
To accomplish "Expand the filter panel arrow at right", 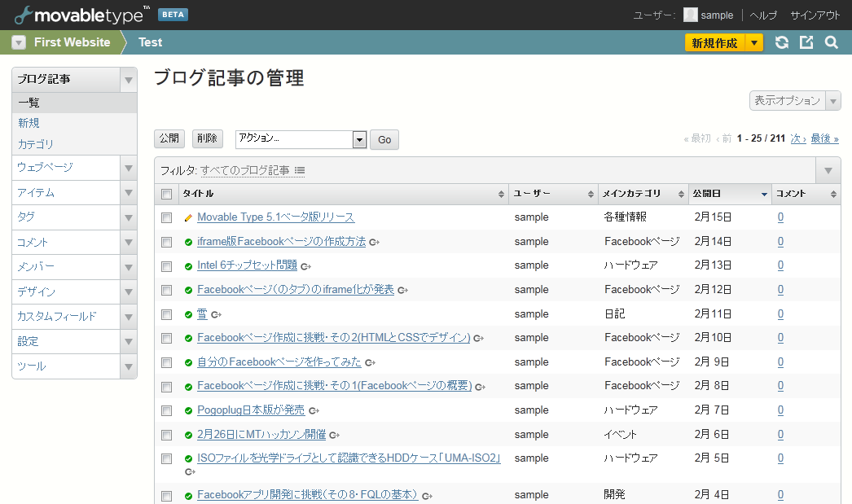I will (828, 170).
